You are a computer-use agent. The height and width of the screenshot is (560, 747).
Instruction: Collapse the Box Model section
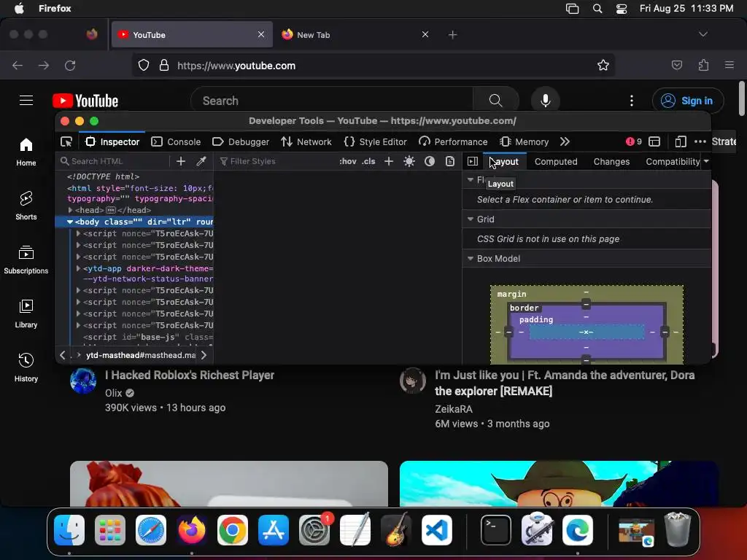coord(471,259)
